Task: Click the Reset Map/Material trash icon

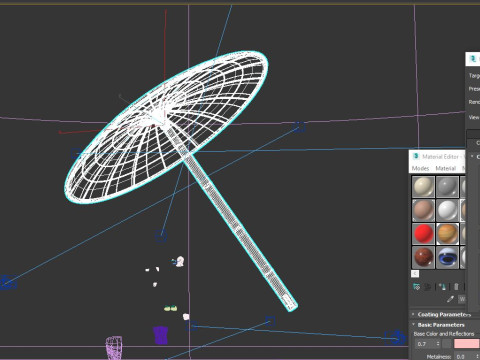Action: tap(456, 287)
